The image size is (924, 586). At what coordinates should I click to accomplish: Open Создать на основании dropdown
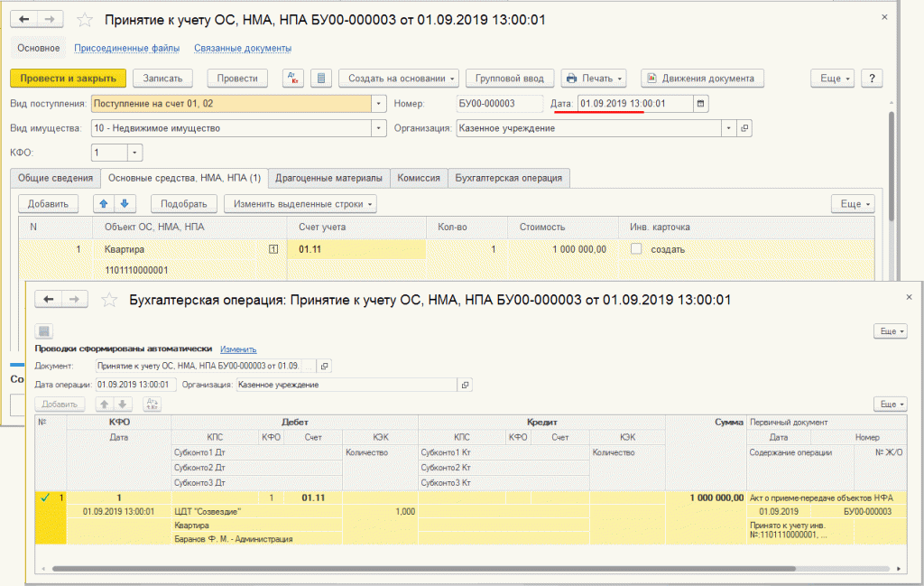pos(398,79)
